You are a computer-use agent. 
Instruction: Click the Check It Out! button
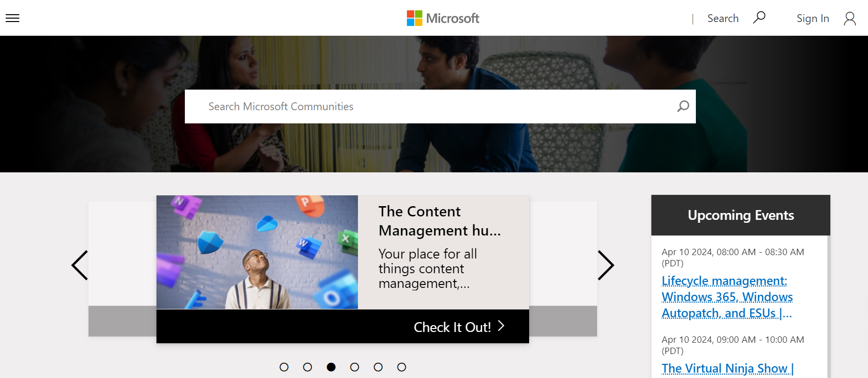(452, 327)
